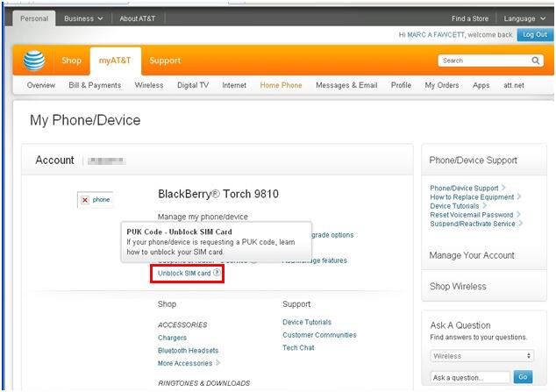Open the Business dropdown menu
Screen dimensions: 556x392
click(83, 18)
